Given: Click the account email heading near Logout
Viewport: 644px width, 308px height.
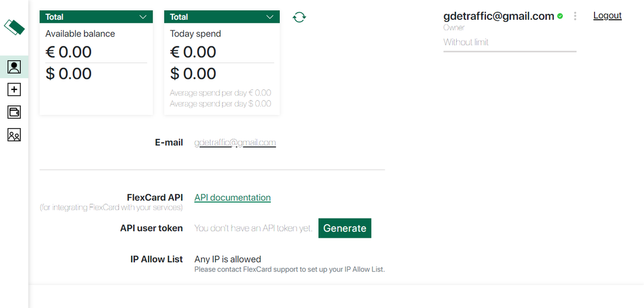Looking at the screenshot, I should click(x=499, y=16).
